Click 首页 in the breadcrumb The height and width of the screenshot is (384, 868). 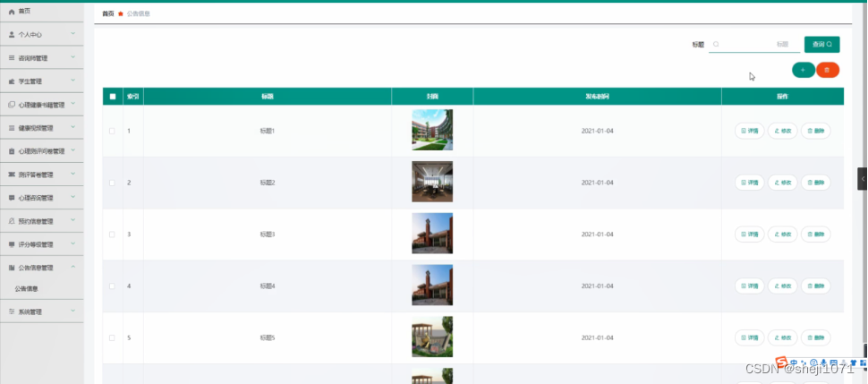108,13
